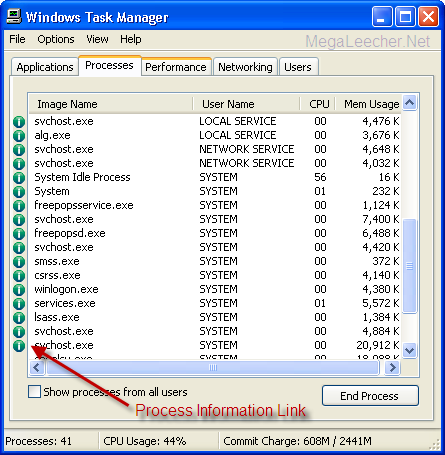
Task: Click info icon for smss.exe
Action: 19,262
